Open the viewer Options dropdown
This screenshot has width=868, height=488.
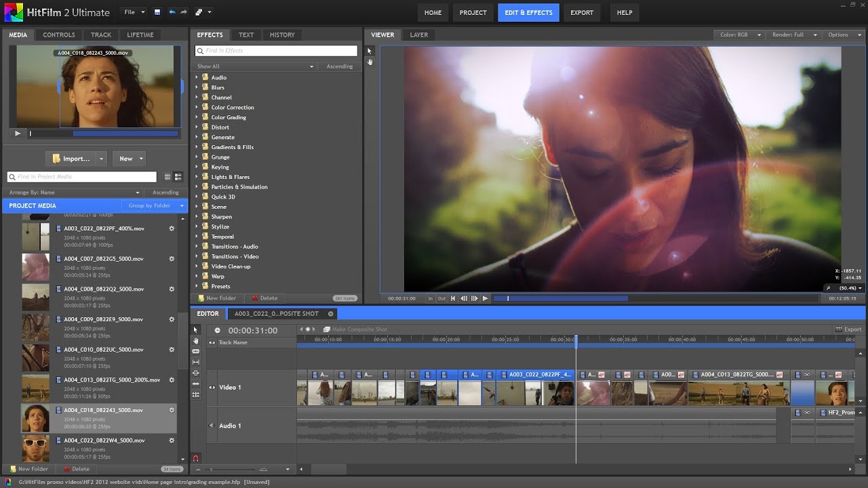pyautogui.click(x=843, y=35)
